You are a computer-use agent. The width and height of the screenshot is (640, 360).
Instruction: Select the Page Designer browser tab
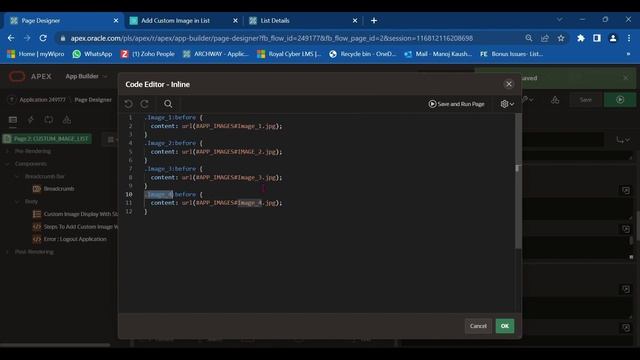(x=40, y=20)
